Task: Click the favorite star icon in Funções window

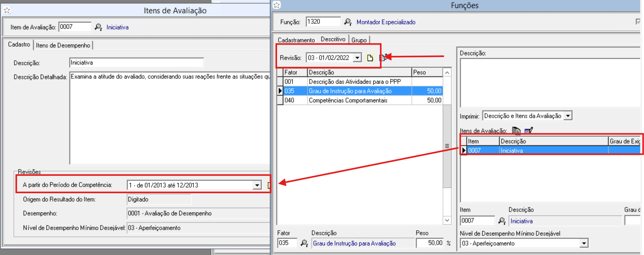Action: (277, 5)
